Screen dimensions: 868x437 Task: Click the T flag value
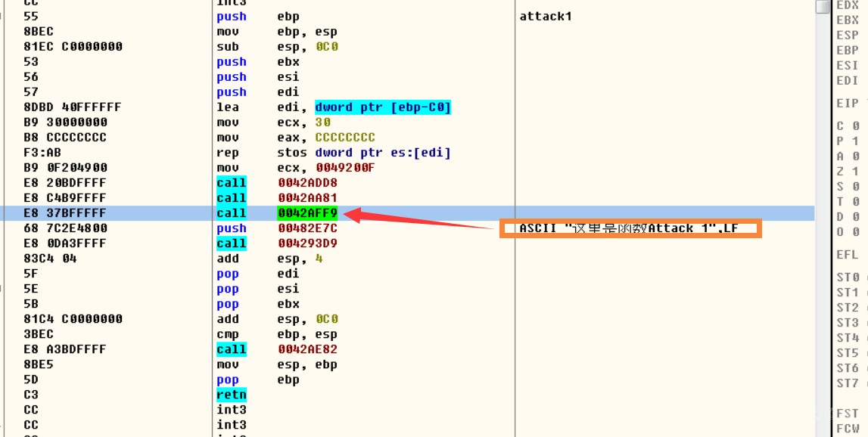click(x=856, y=202)
